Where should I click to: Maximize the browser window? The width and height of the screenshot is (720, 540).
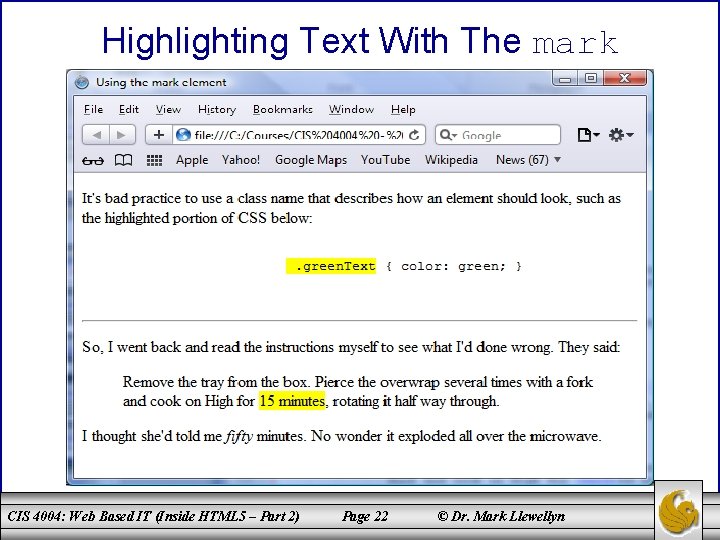pos(591,79)
